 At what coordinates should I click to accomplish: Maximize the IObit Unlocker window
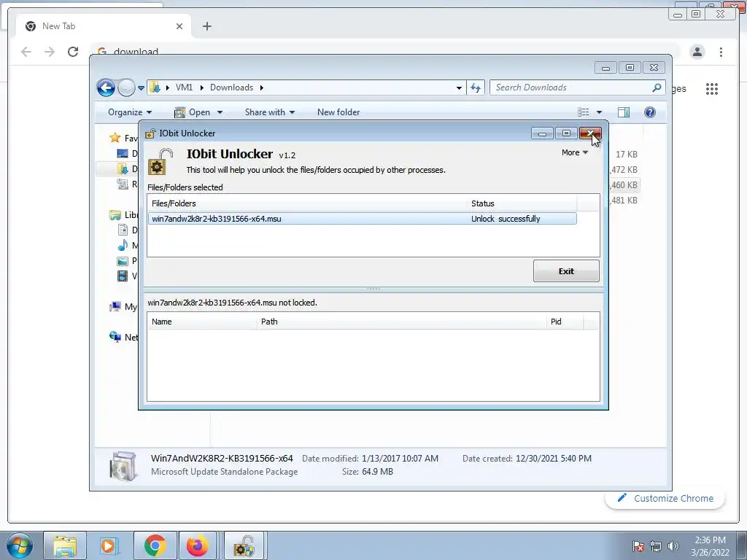pos(566,133)
